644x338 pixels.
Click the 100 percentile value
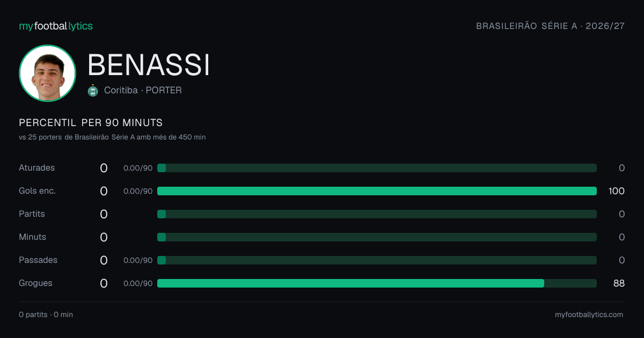617,191
